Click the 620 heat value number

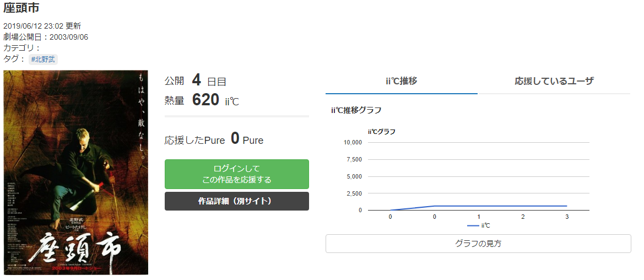pyautogui.click(x=205, y=100)
